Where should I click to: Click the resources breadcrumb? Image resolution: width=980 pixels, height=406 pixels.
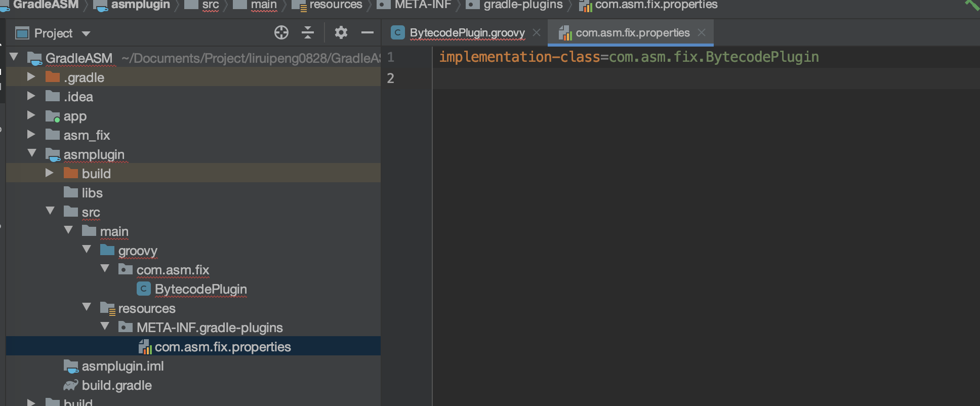click(x=336, y=5)
